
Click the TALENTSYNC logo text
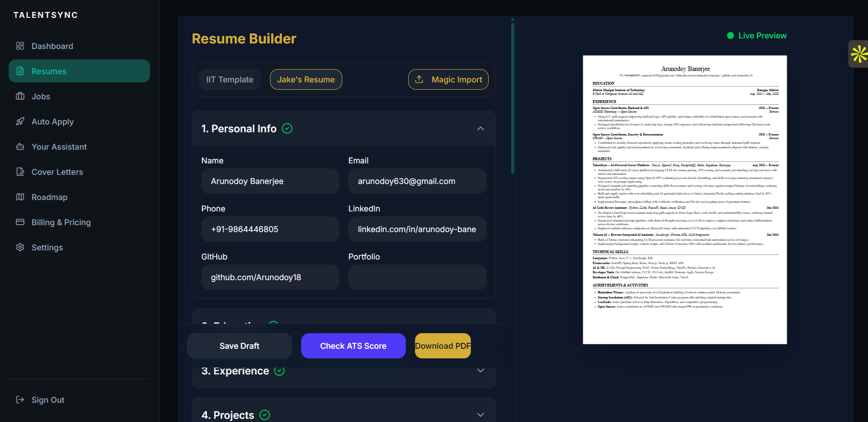pos(46,15)
